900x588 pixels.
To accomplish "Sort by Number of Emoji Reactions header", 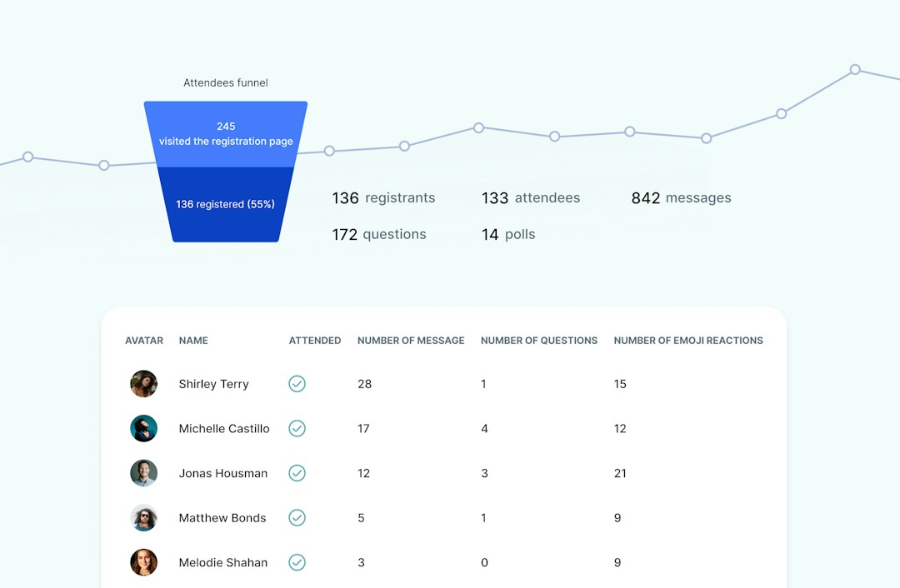I will point(688,341).
